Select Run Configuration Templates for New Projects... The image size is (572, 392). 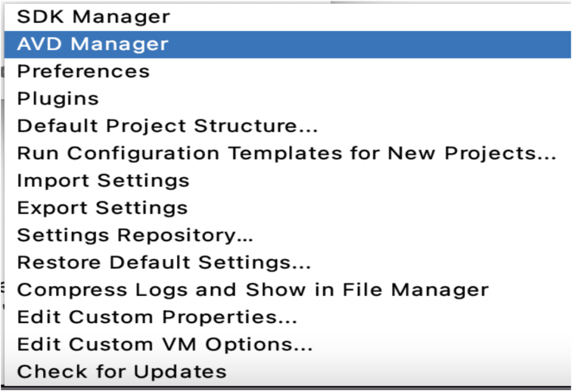[286, 153]
